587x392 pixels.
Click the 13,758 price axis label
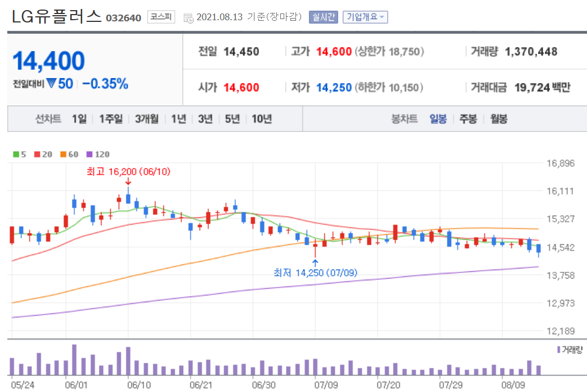561,276
